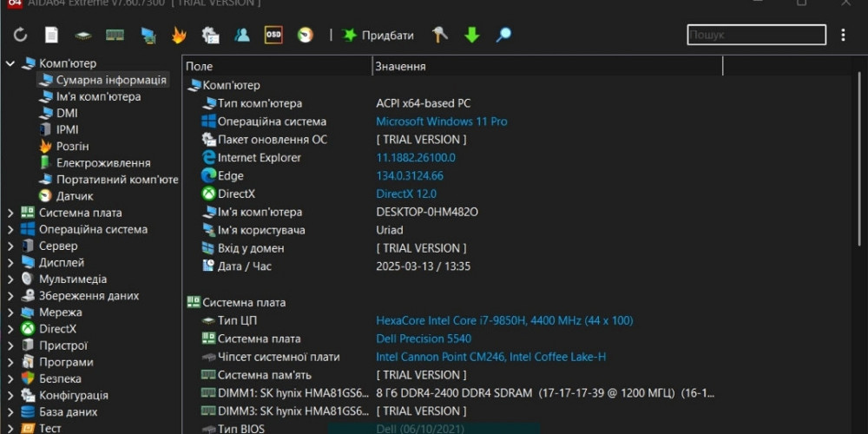This screenshot has height=434, width=868.
Task: Click the hammer tools icon
Action: 440,35
